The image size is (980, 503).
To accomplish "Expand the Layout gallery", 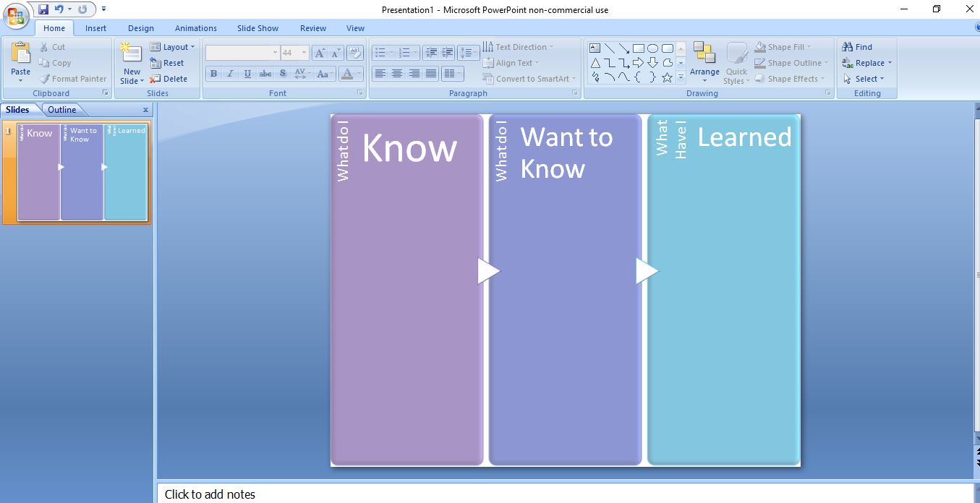I will tap(174, 46).
